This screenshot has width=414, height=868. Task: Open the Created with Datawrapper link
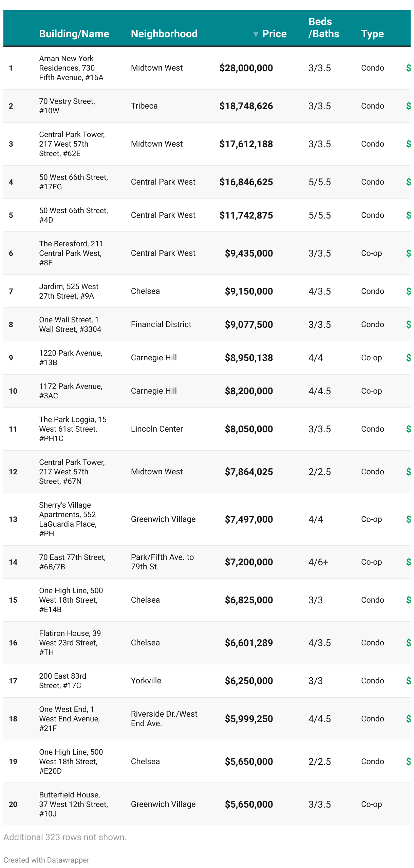click(x=46, y=860)
